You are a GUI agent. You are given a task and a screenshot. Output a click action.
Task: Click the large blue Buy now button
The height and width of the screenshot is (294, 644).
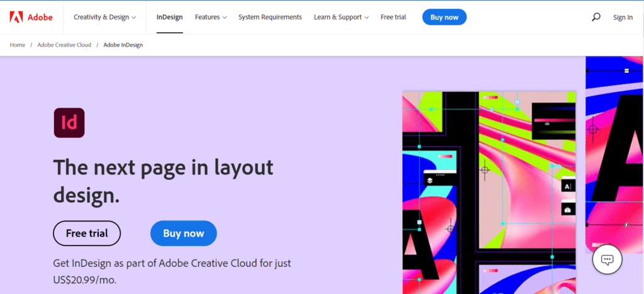click(x=184, y=233)
